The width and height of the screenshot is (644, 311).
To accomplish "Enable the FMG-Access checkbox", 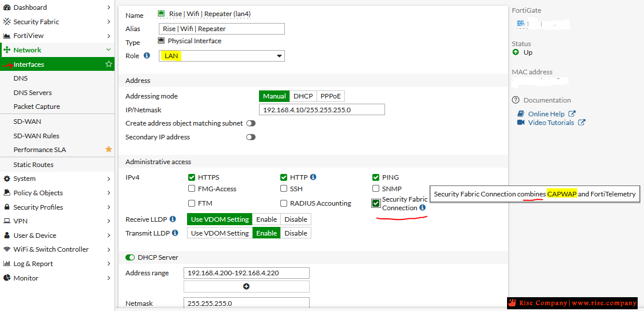I will 192,189.
